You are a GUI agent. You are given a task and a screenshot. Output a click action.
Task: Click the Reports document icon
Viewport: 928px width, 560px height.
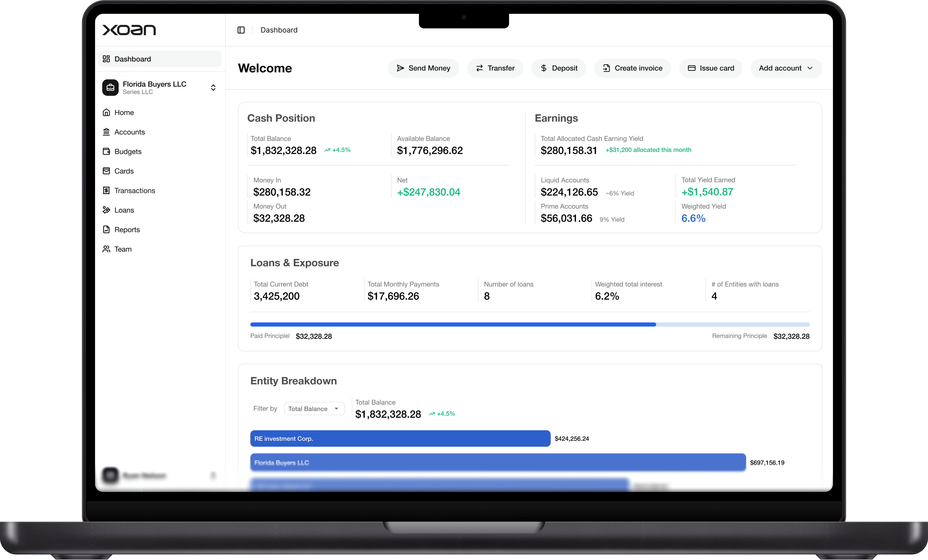[106, 230]
